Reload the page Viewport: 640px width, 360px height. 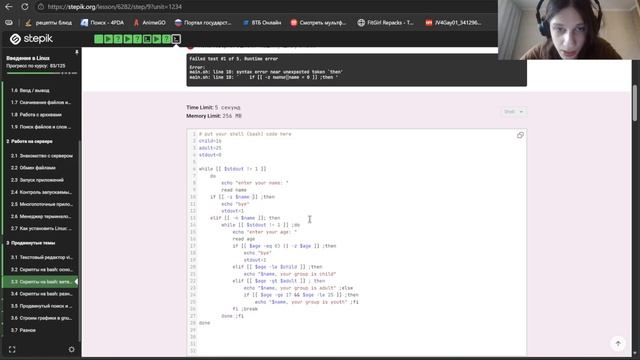pyautogui.click(x=25, y=7)
